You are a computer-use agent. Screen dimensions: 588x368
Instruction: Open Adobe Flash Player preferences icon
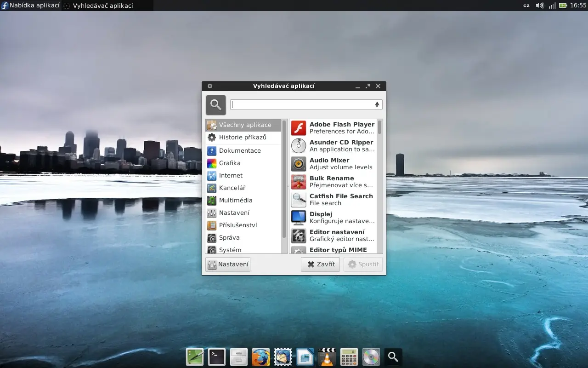299,128
